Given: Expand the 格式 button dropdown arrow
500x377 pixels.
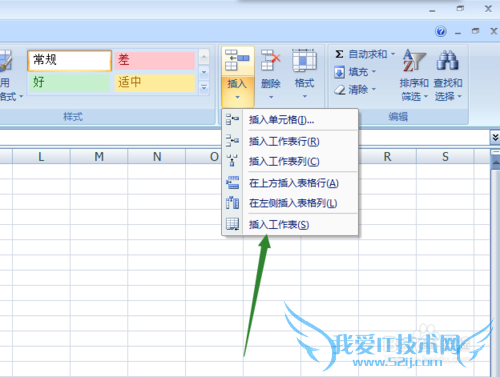Looking at the screenshot, I should point(305,97).
